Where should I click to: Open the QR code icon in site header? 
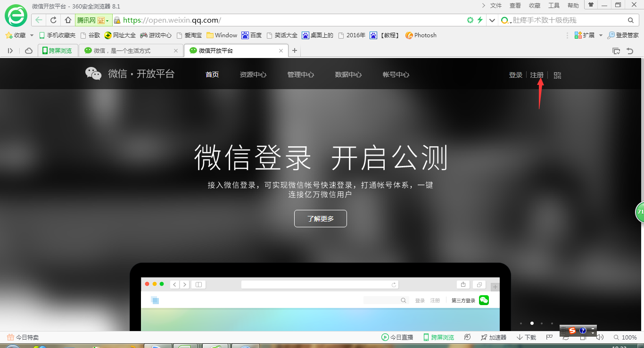tap(557, 75)
